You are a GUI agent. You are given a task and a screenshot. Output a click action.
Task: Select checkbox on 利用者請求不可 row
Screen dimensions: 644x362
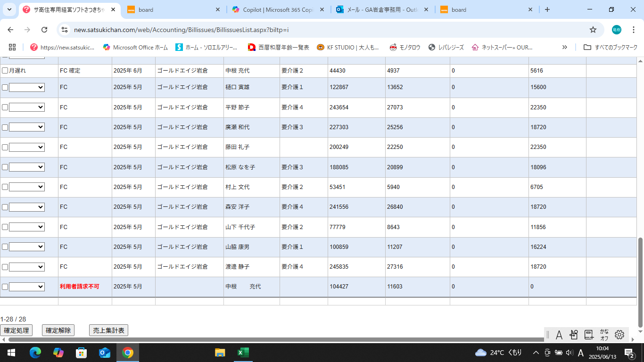click(5, 287)
